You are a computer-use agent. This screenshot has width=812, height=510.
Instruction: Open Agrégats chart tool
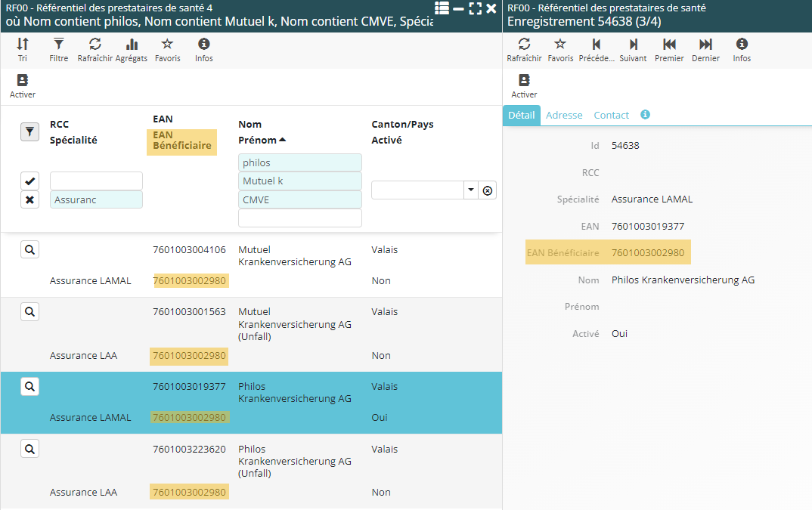point(132,50)
